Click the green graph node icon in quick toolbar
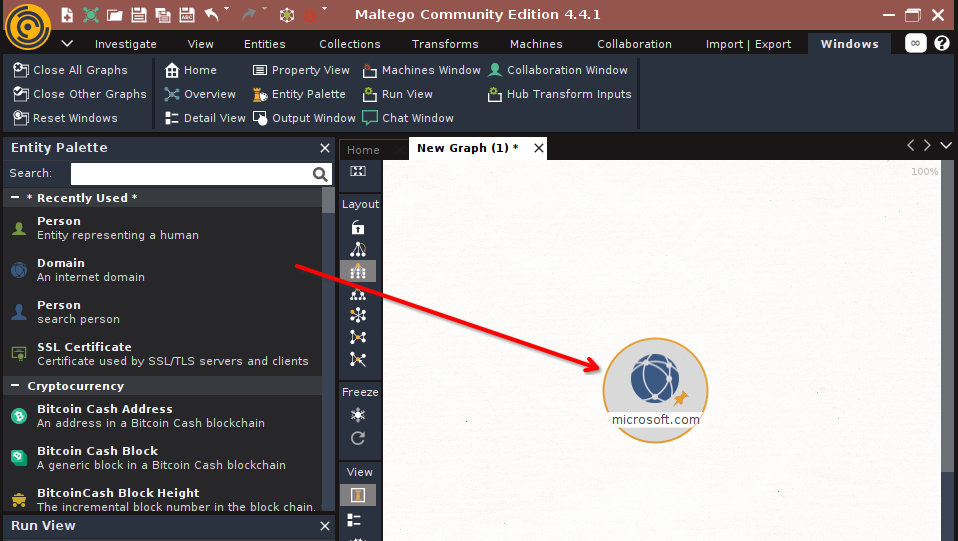 point(91,15)
